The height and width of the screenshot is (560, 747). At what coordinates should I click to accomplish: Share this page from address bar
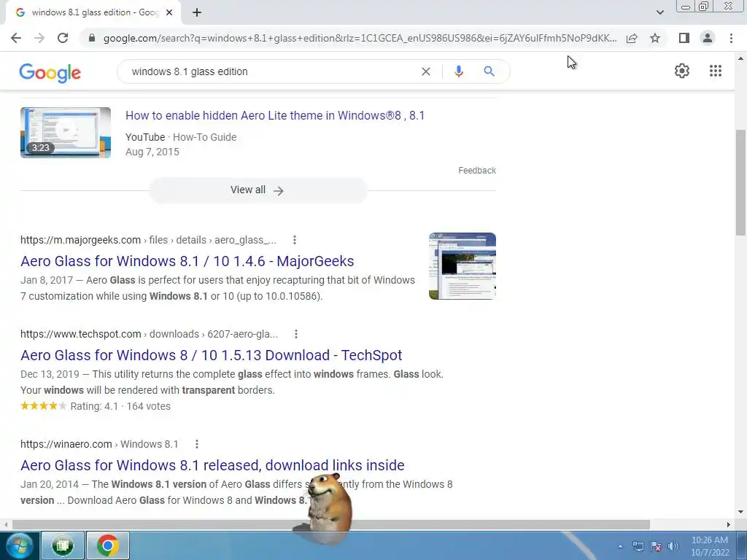pyautogui.click(x=632, y=38)
